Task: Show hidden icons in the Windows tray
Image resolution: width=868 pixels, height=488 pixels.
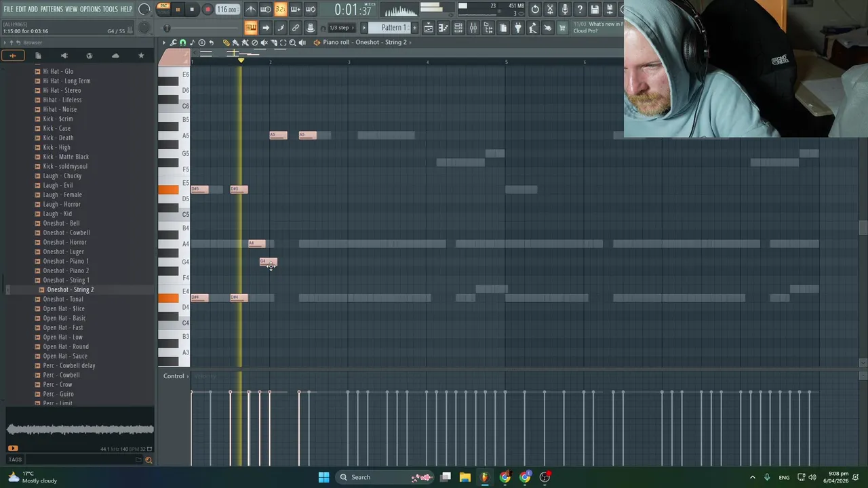Action: click(752, 477)
